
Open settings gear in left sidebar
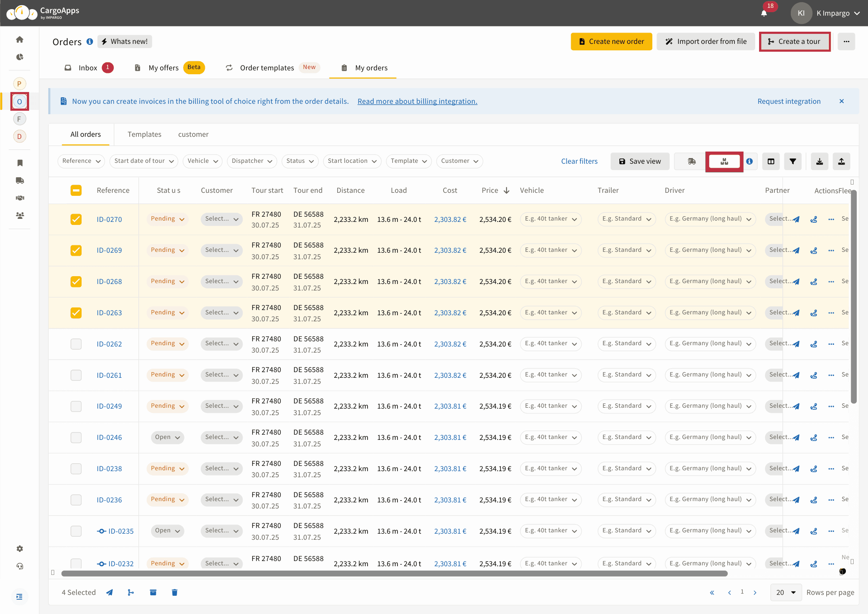(20, 548)
